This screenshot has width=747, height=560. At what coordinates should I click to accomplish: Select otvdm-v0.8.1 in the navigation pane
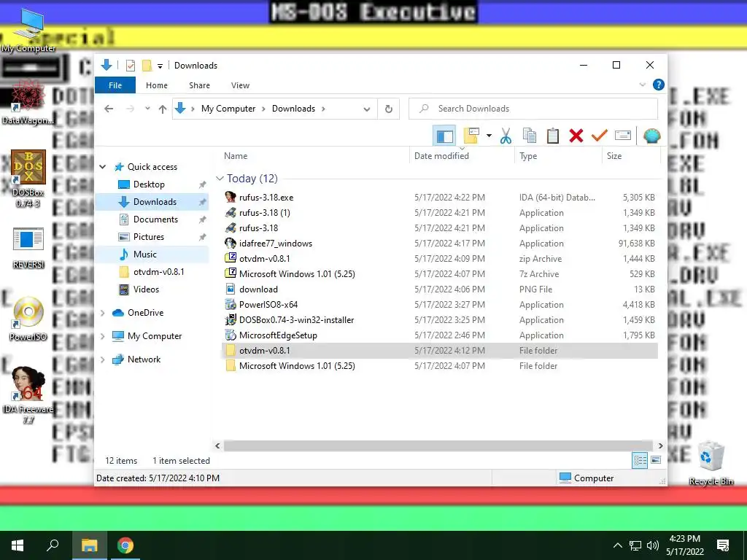[x=158, y=272]
